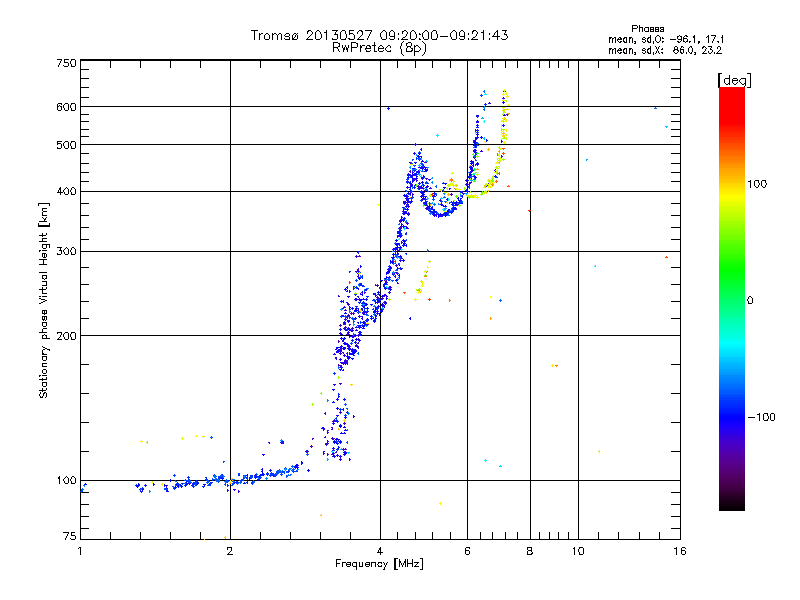This screenshot has height=600, width=800.
Task: Click the y-axis tick label '75'
Action: click(70, 536)
